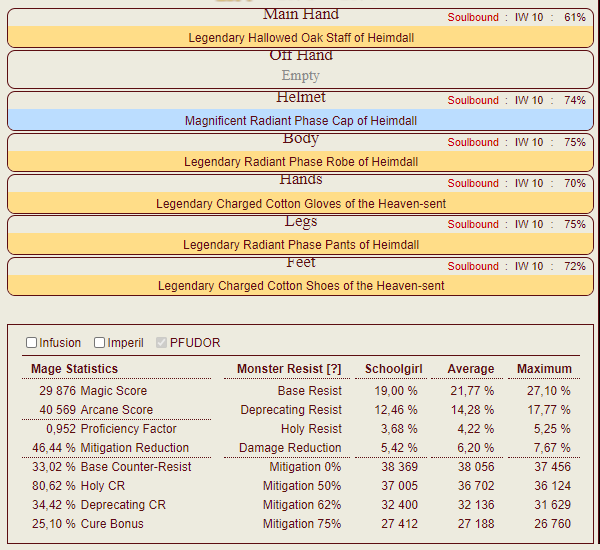600x550 pixels.
Task: Click the Maximum Base Resist 27,10 % cell
Action: click(x=549, y=391)
